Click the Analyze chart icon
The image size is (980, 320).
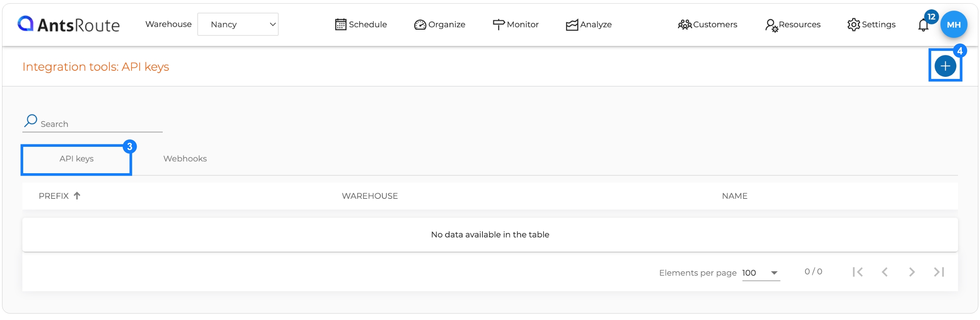pos(572,25)
